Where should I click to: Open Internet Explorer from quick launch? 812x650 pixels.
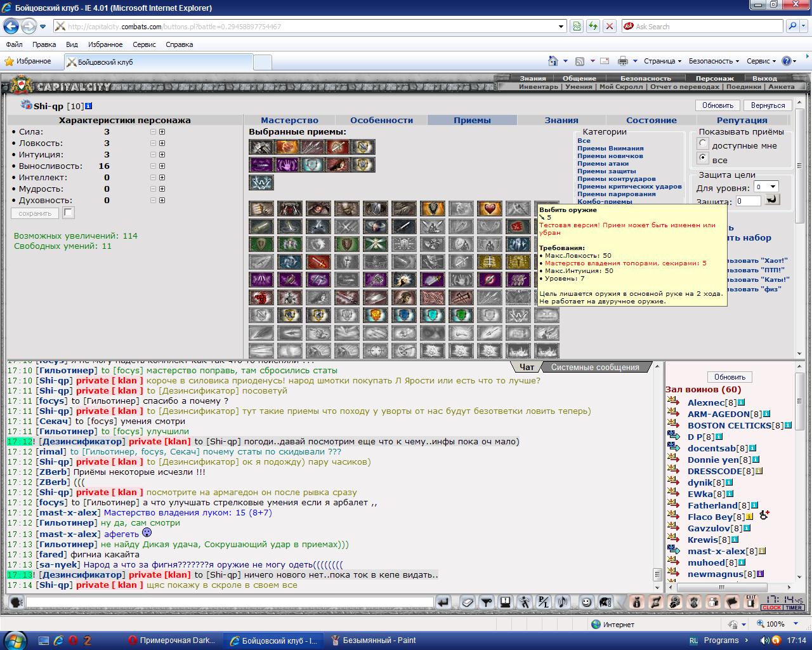[x=58, y=640]
